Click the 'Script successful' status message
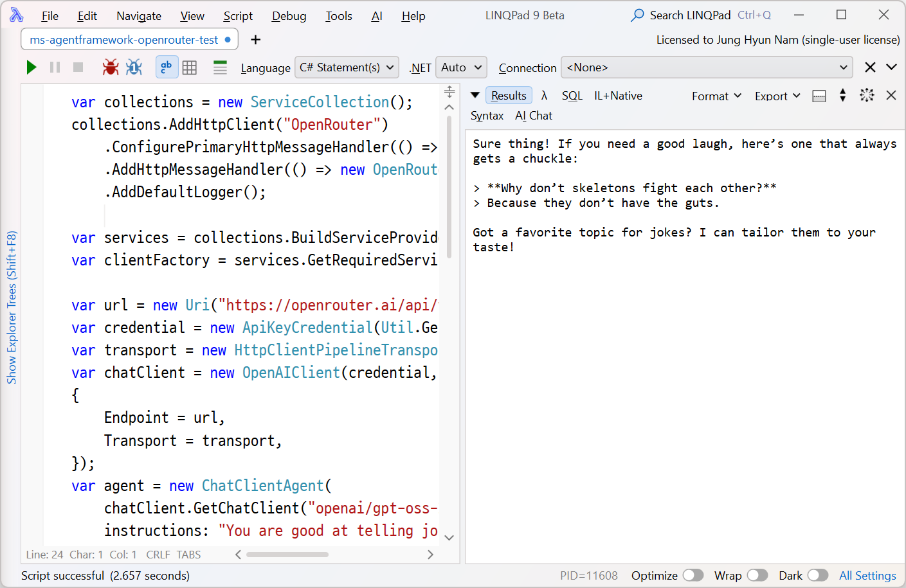 click(x=62, y=576)
